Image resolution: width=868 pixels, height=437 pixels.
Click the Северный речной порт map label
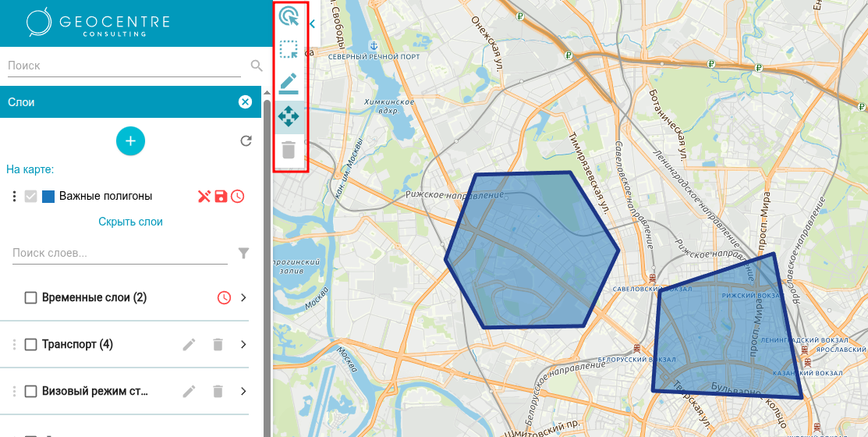(x=374, y=57)
